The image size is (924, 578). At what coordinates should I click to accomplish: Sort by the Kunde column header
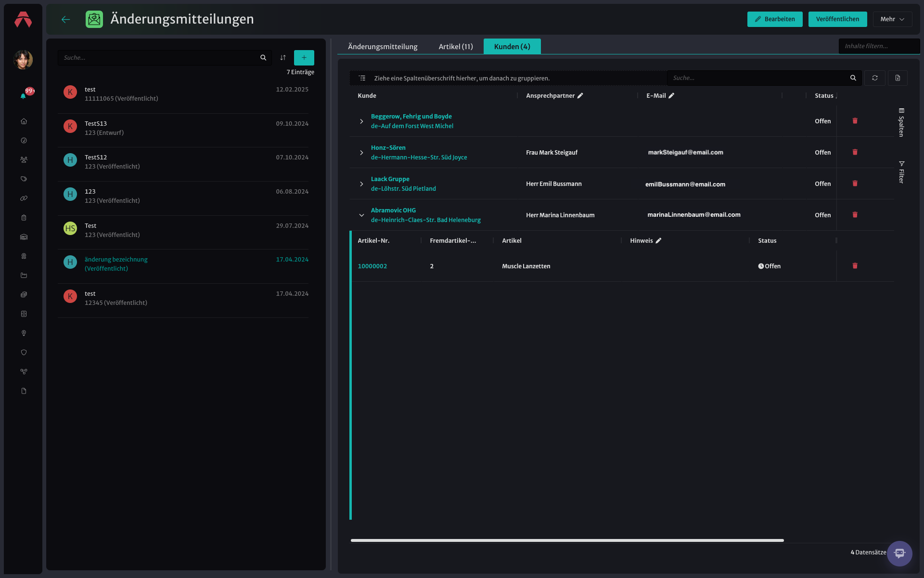click(x=367, y=96)
